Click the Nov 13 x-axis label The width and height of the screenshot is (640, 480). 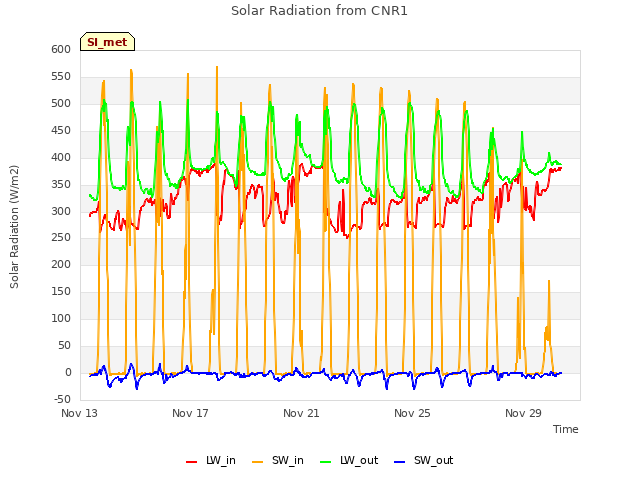coord(80,413)
